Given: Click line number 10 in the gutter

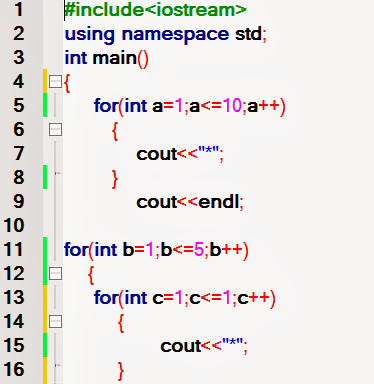Looking at the screenshot, I should pyautogui.click(x=14, y=225).
